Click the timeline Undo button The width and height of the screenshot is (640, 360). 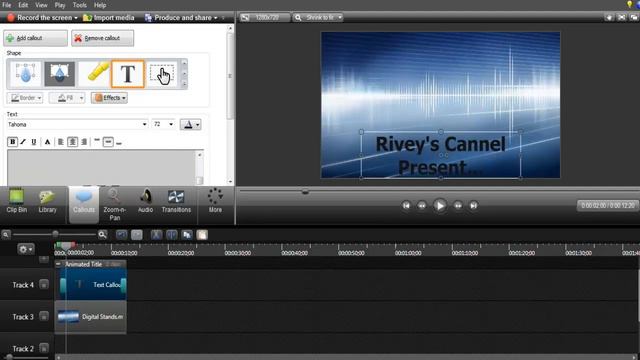[121, 235]
